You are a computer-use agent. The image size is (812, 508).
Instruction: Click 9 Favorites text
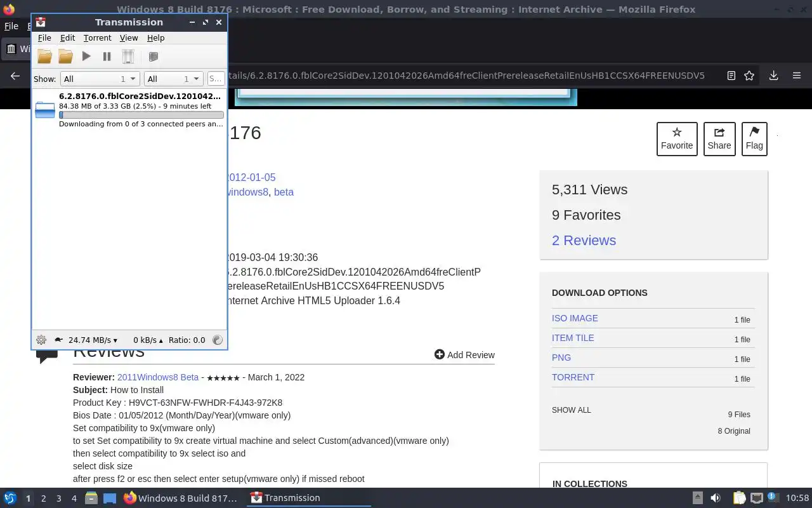coord(586,215)
